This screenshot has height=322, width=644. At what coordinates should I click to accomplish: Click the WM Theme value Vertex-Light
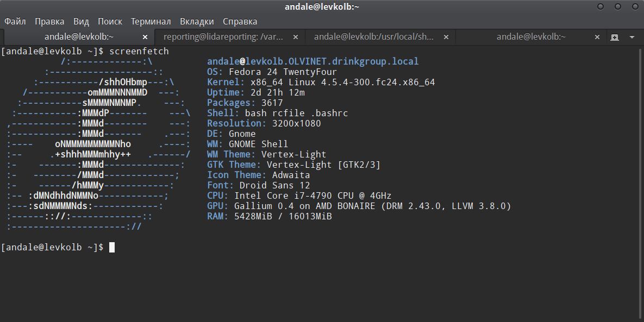pyautogui.click(x=293, y=154)
